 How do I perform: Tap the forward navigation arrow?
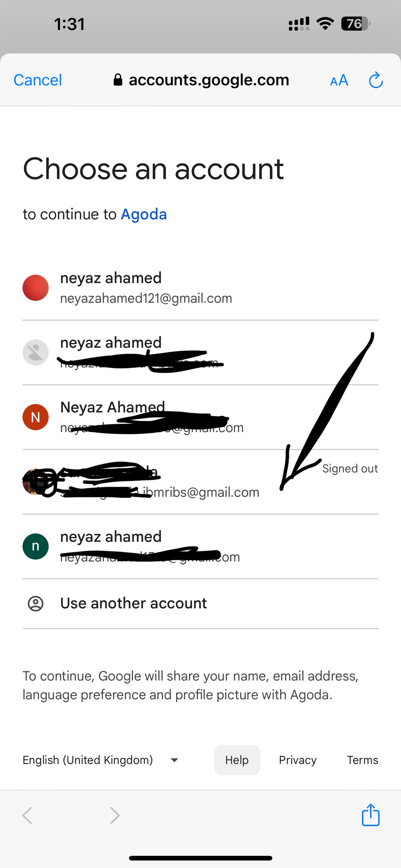coord(115,816)
